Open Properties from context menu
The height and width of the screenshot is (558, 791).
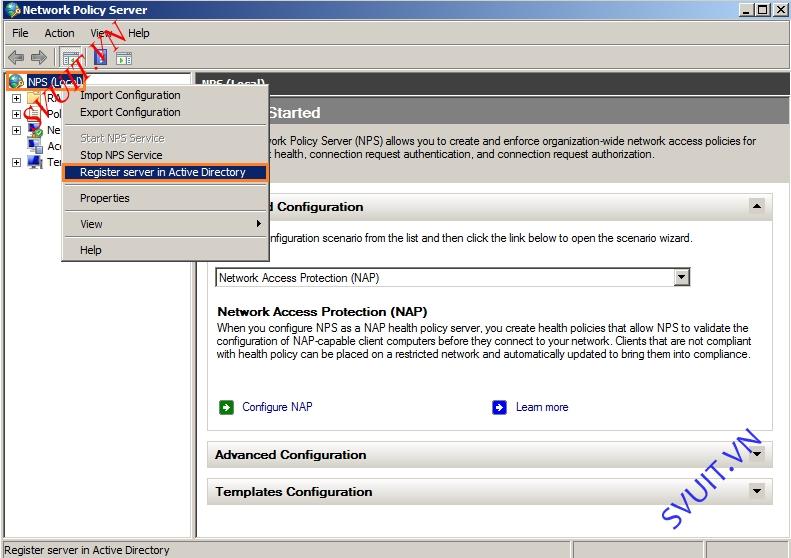pos(165,198)
